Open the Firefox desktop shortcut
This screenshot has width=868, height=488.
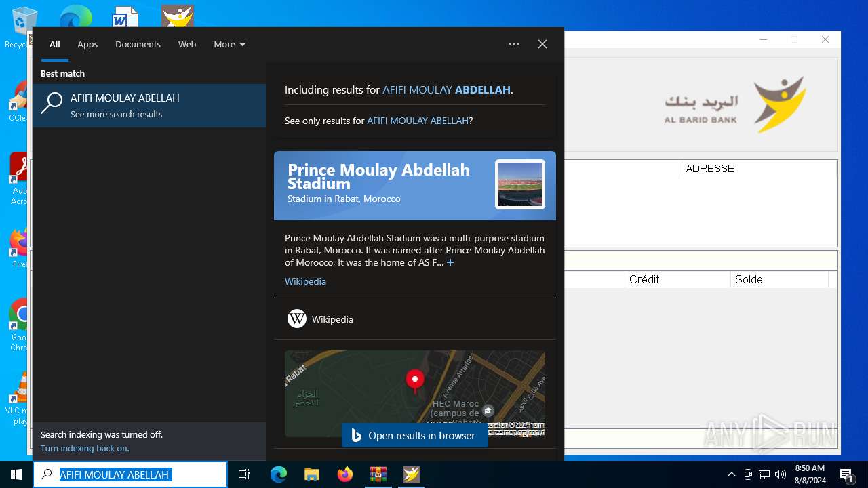click(19, 248)
